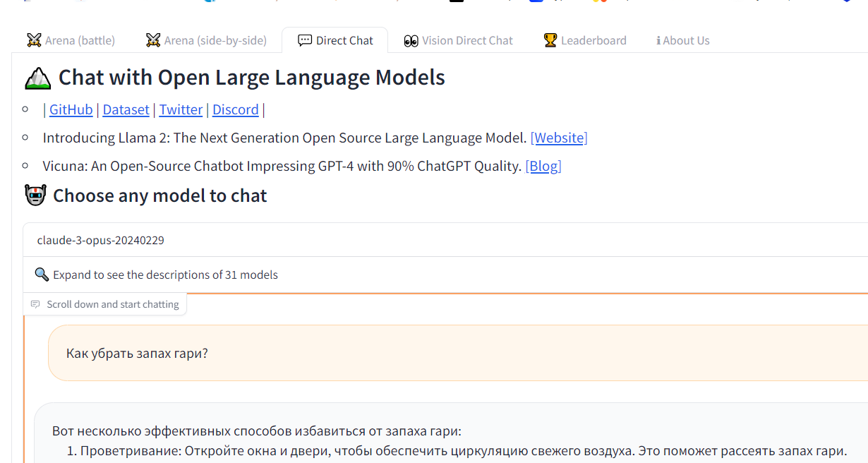Open the Dataset link
This screenshot has width=868, height=463.
pyautogui.click(x=126, y=109)
